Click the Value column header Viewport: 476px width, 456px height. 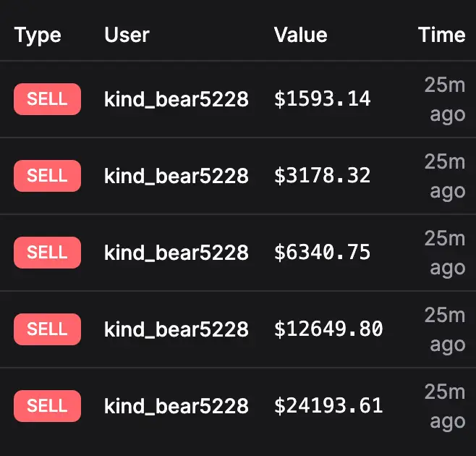point(300,35)
